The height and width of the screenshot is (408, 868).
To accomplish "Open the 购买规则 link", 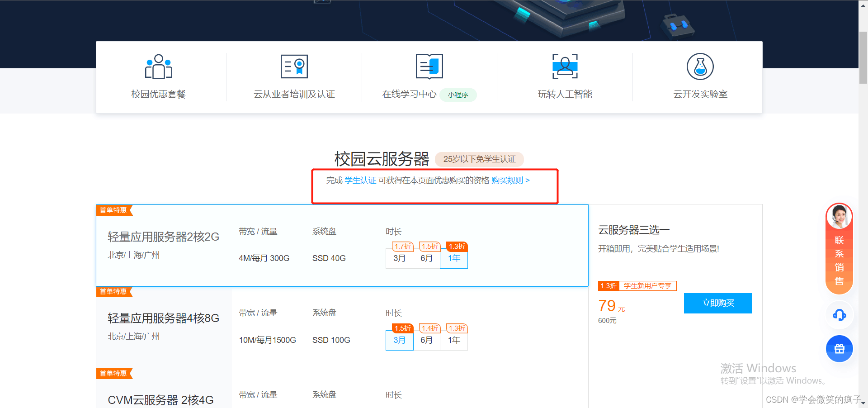I will [510, 180].
